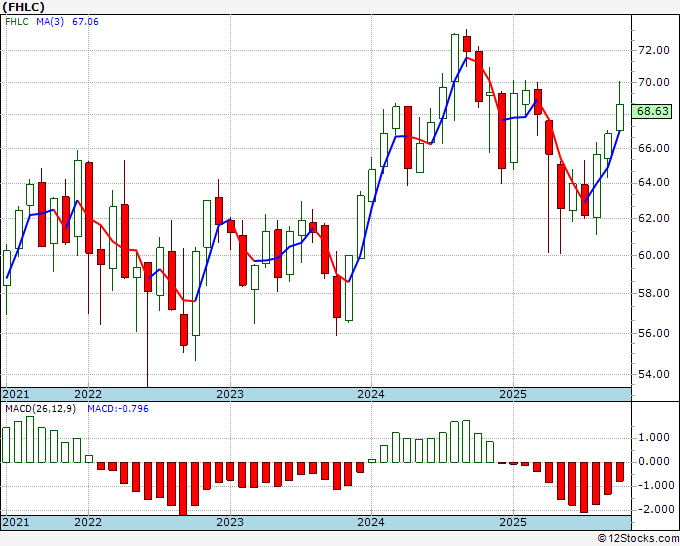Select the 68.63 current price tag
680x546 pixels.
[x=652, y=111]
